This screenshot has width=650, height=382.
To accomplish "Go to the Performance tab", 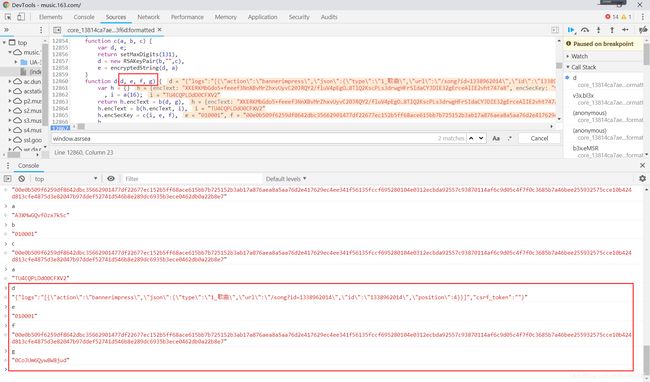I will (x=187, y=17).
